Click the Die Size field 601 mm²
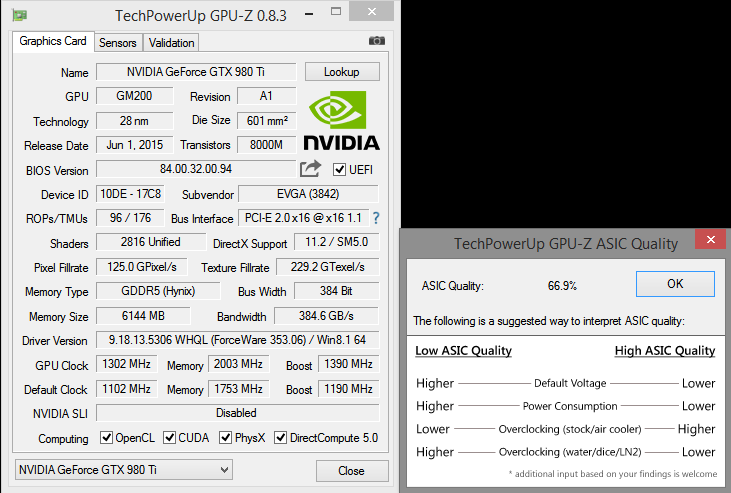Image resolution: width=731 pixels, height=493 pixels. point(267,120)
